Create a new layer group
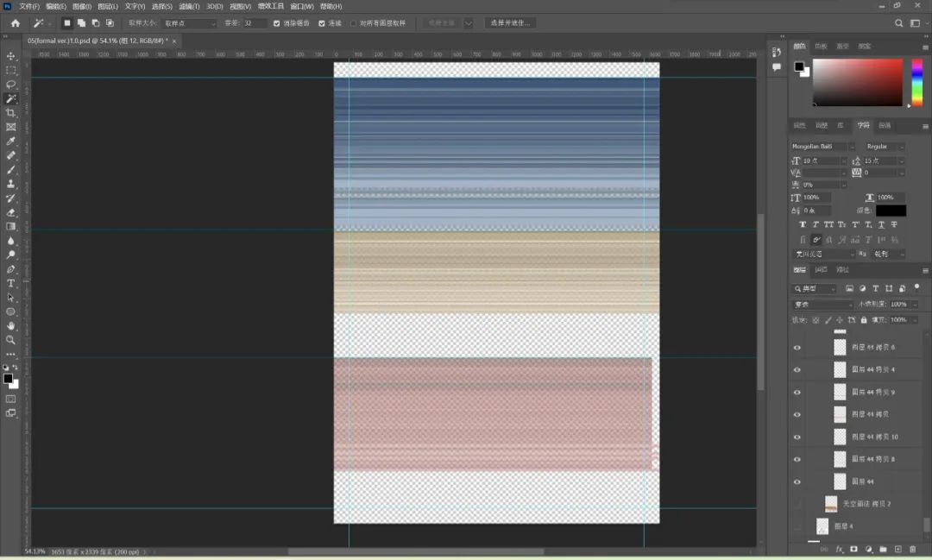932x560 pixels. tap(884, 550)
